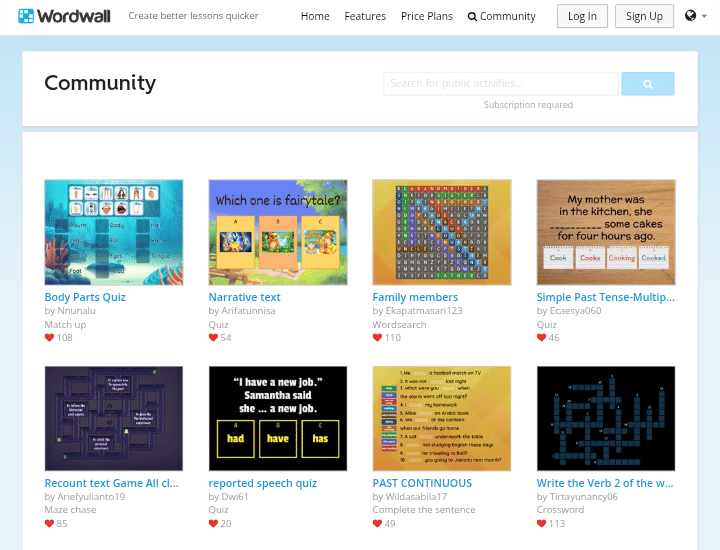The width and height of the screenshot is (720, 550).
Task: Select author text 'by Ecaesya060'
Action: [569, 311]
